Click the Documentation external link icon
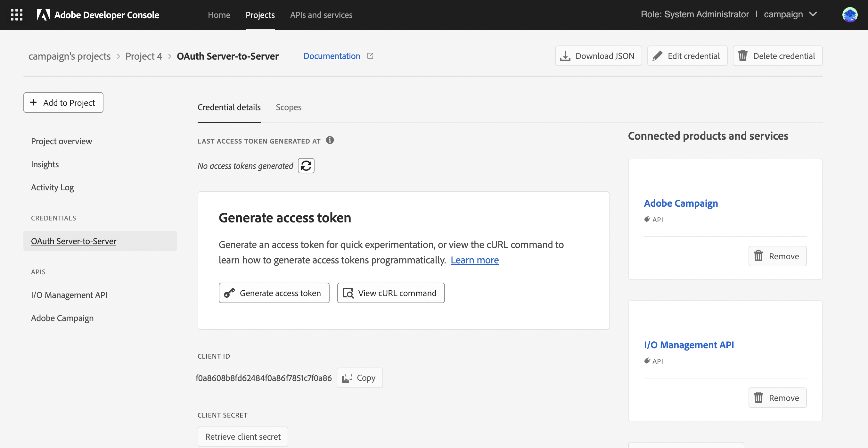Viewport: 868px width, 448px height. tap(370, 56)
